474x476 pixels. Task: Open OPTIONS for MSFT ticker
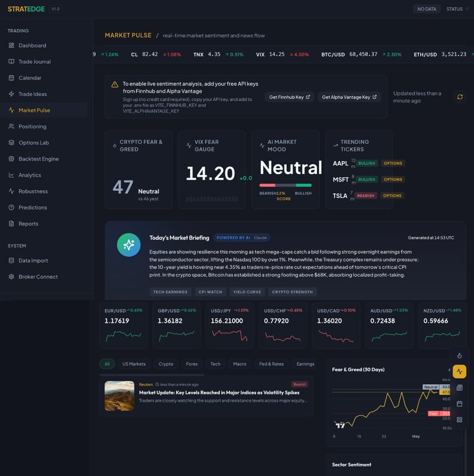pos(393,179)
